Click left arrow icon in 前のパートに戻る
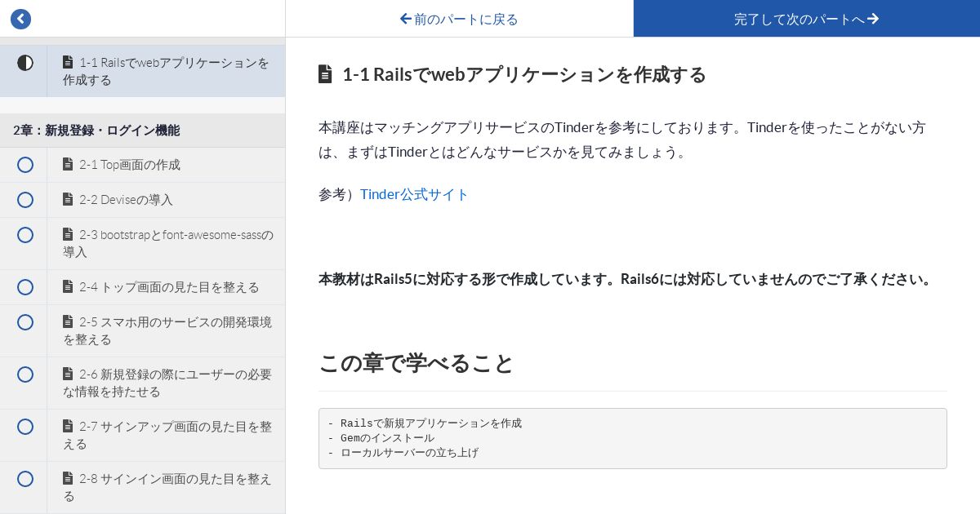 coord(405,18)
